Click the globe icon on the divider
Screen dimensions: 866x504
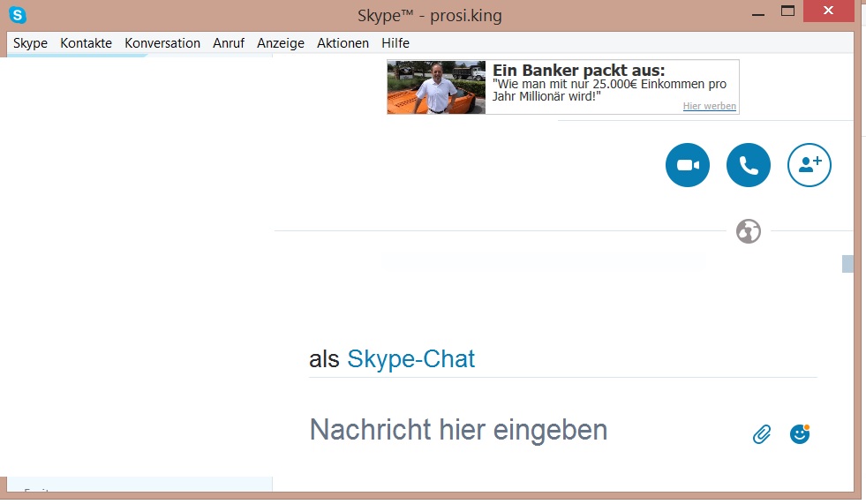point(749,231)
